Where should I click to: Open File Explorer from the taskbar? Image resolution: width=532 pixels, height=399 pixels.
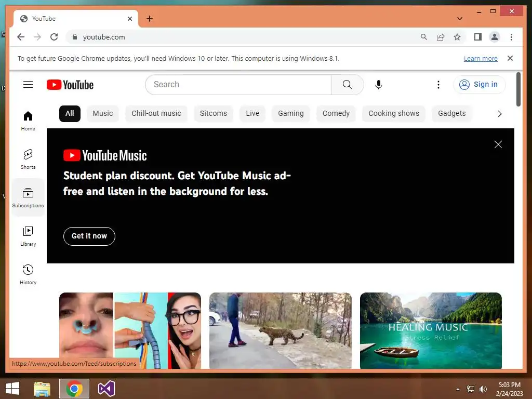(42, 389)
